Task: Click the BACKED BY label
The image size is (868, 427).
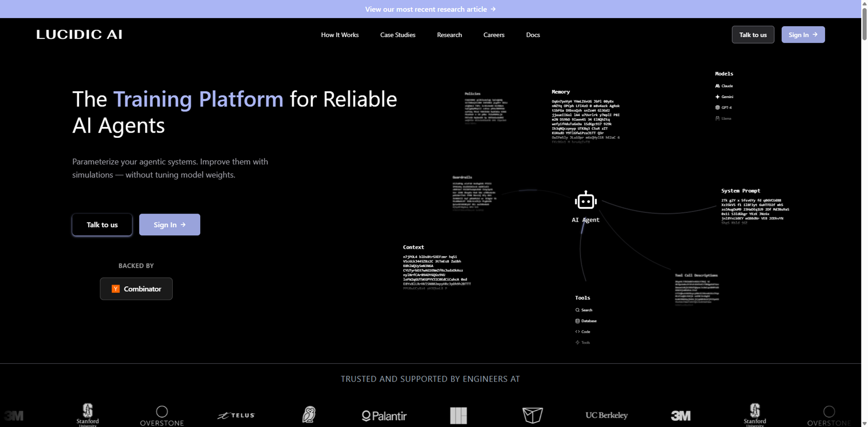Action: click(x=136, y=266)
